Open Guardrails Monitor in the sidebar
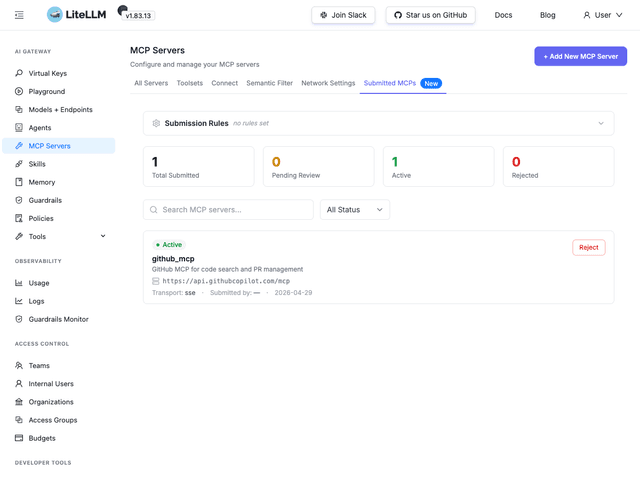The image size is (640, 478). [x=59, y=319]
